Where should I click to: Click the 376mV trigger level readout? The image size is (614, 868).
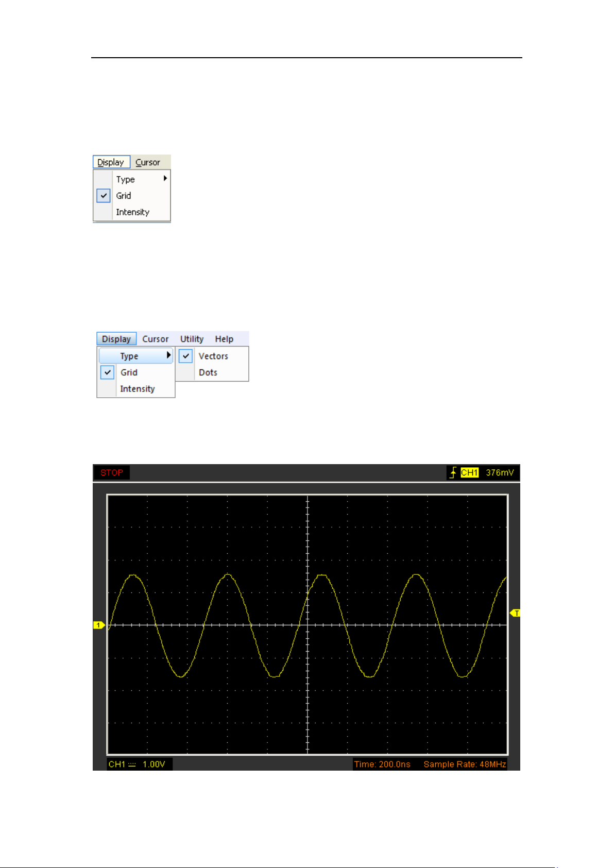click(x=500, y=472)
